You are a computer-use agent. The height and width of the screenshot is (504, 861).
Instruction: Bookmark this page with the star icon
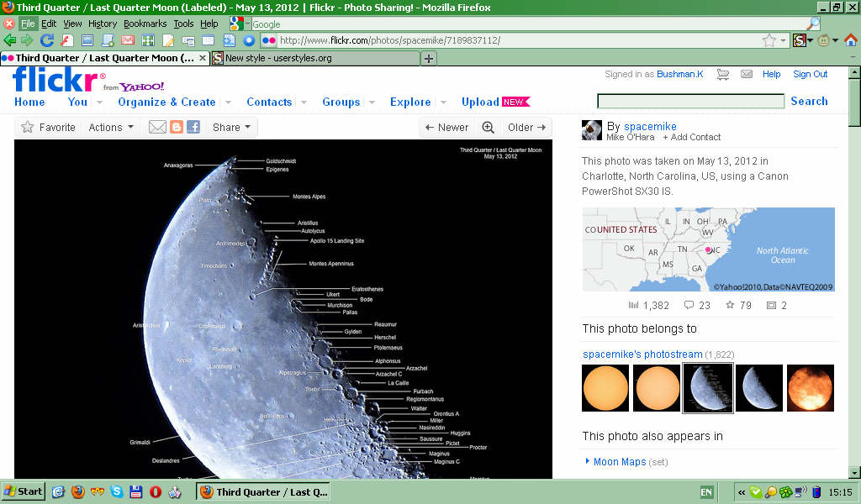pos(769,40)
